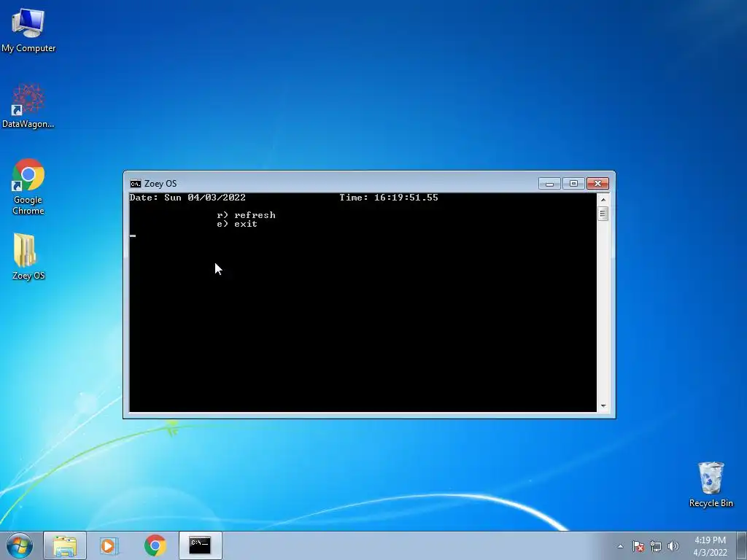Open My Computer desktop icon
This screenshot has width=747, height=560.
28,29
